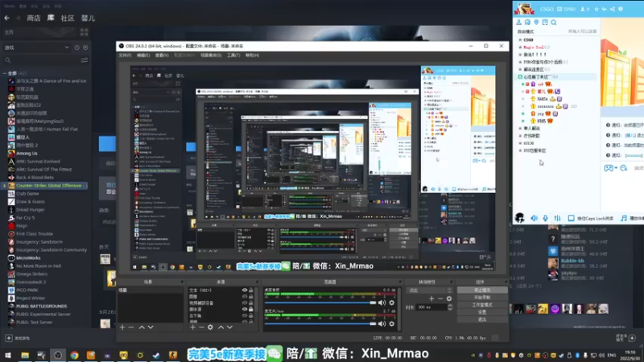Undock scenes panel using its header icon
Viewport: 644px width, 362px height.
pos(182,282)
